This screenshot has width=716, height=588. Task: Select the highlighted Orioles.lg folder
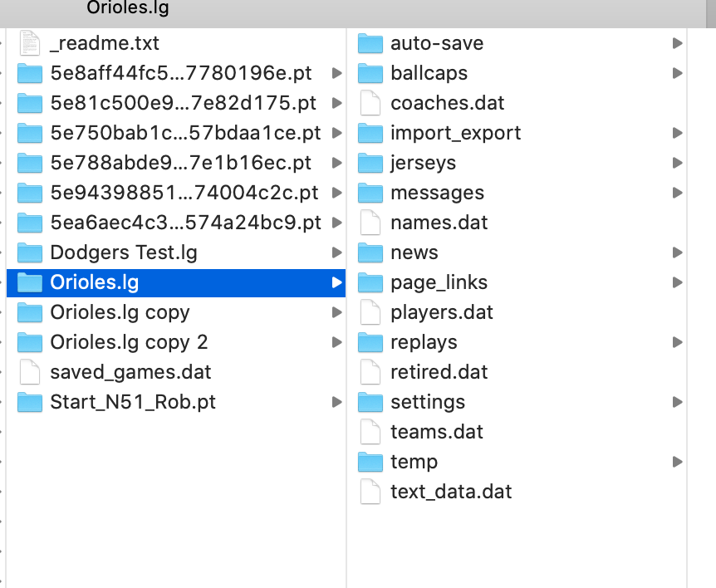tap(94, 282)
